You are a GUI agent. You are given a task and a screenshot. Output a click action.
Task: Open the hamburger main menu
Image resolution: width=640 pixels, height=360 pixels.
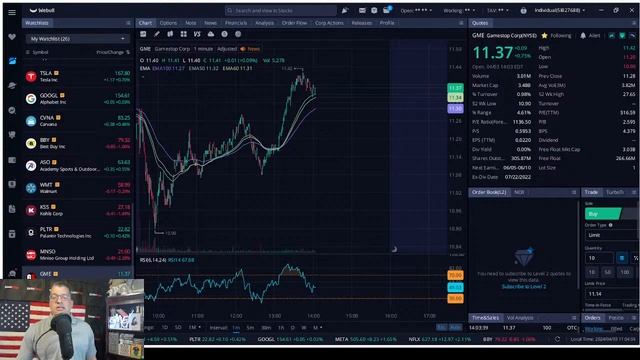(x=12, y=12)
